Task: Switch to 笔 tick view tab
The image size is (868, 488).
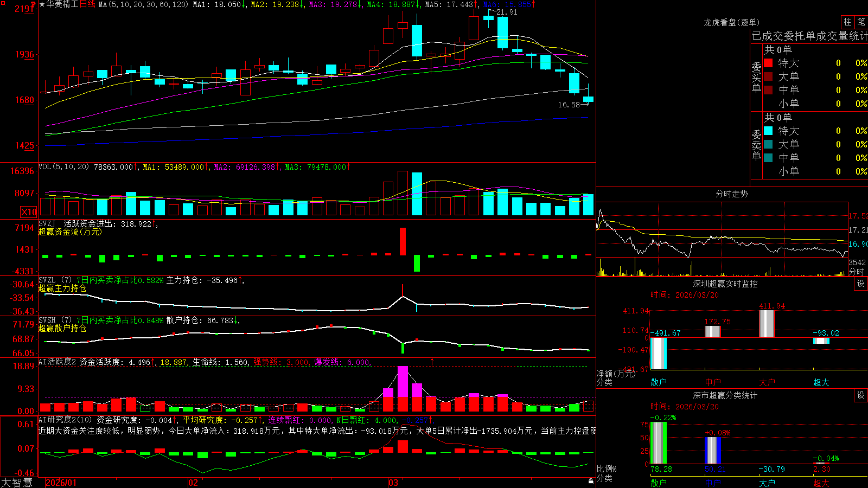Action: [x=861, y=22]
